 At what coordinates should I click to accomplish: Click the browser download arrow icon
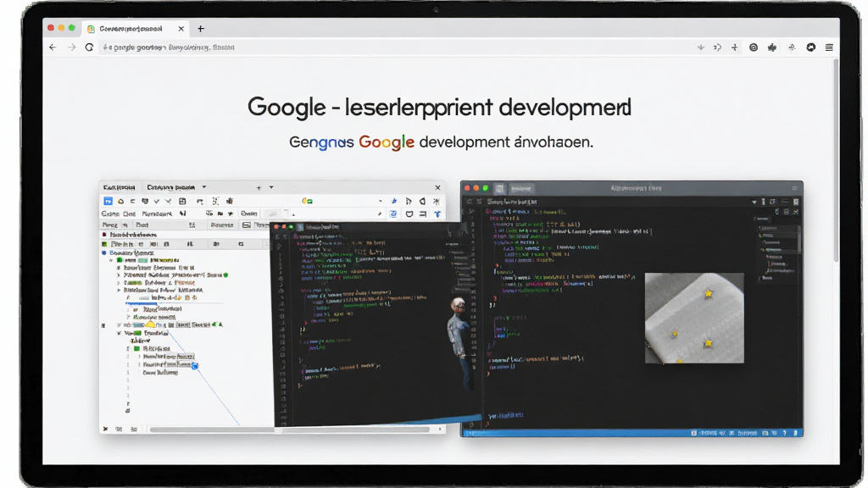tap(701, 47)
